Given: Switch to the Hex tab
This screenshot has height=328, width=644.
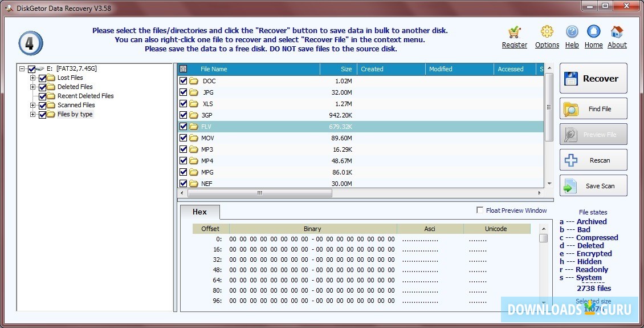Looking at the screenshot, I should 199,212.
